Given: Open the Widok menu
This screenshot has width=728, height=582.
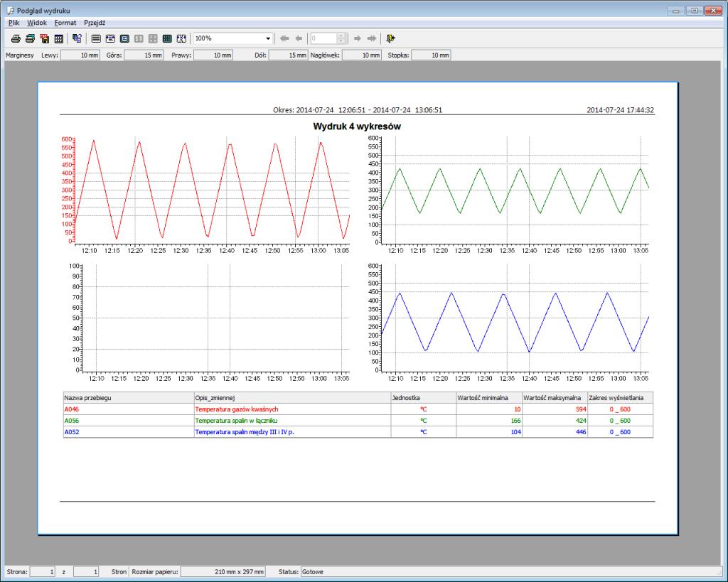Looking at the screenshot, I should tap(37, 22).
